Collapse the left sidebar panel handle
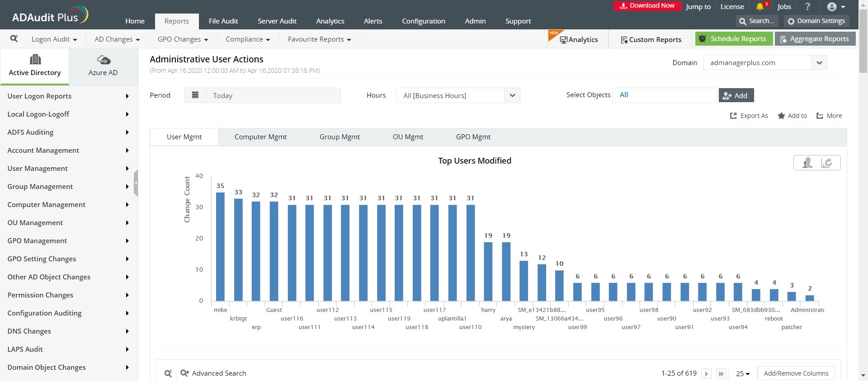The width and height of the screenshot is (868, 382). [x=136, y=183]
